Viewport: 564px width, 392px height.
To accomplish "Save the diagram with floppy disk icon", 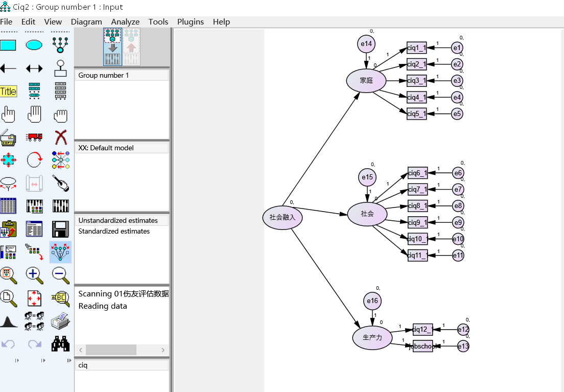I will [x=60, y=229].
